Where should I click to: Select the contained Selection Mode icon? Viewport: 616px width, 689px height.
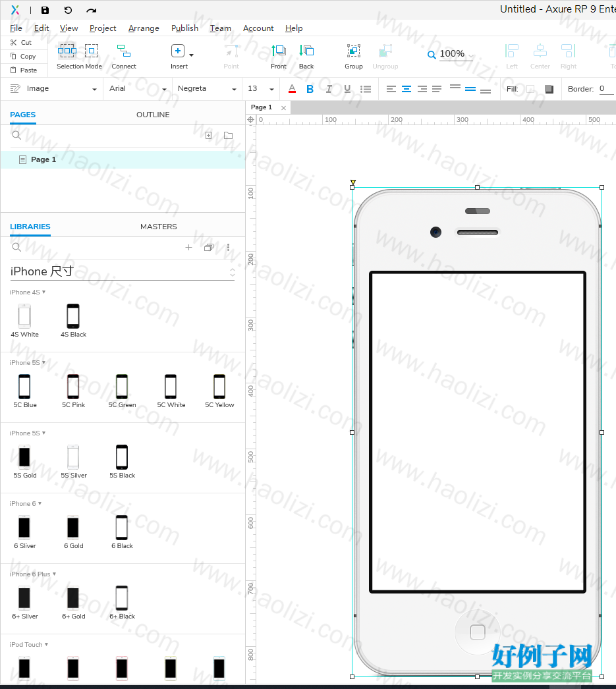point(92,51)
